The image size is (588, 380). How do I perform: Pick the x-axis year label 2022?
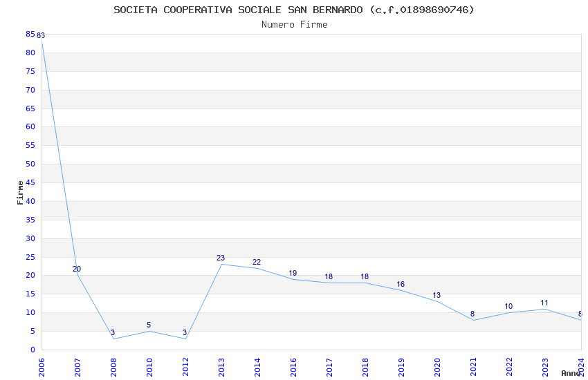tap(510, 368)
